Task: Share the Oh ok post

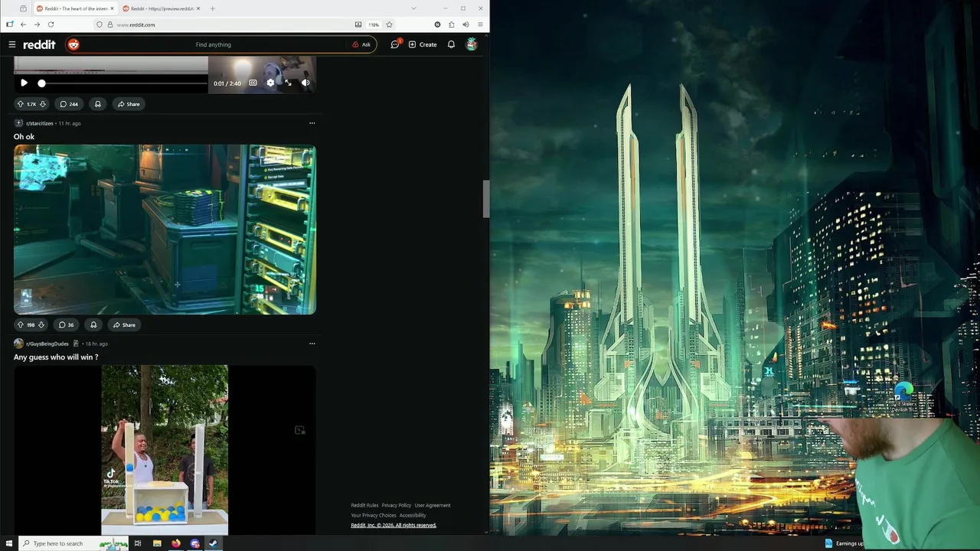Action: click(124, 324)
